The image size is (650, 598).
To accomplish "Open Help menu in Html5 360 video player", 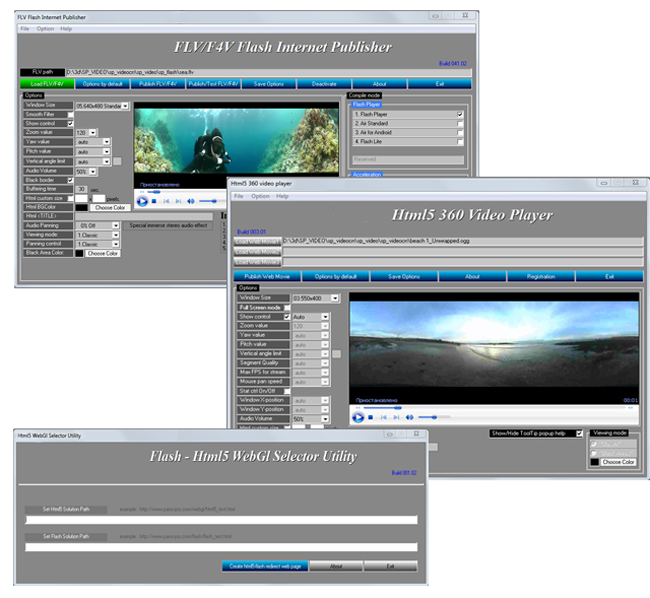I will [282, 196].
